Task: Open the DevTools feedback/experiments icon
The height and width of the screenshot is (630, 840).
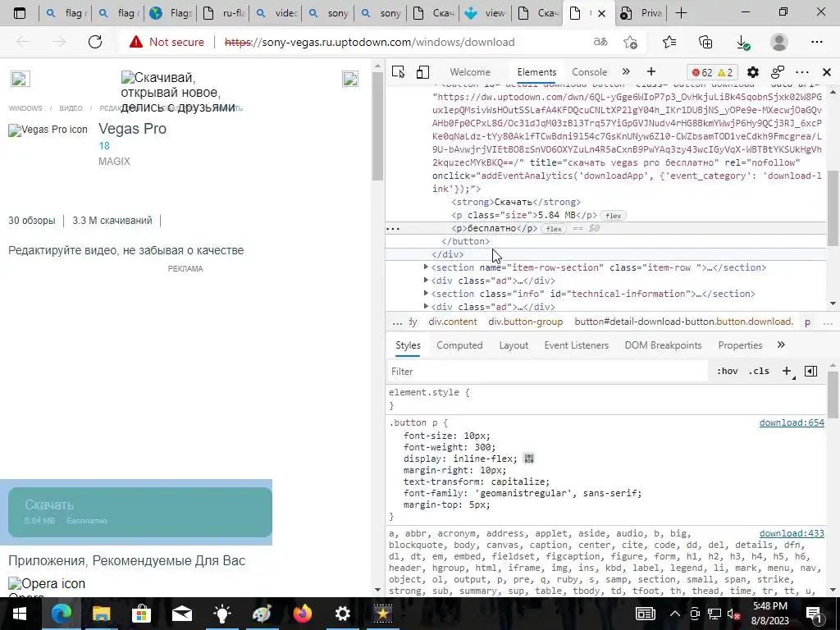Action: (778, 72)
